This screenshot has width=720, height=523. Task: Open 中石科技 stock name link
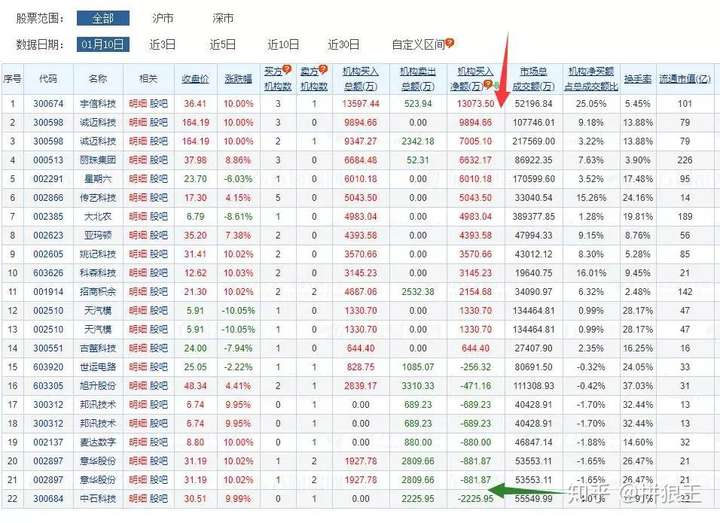[x=98, y=499]
